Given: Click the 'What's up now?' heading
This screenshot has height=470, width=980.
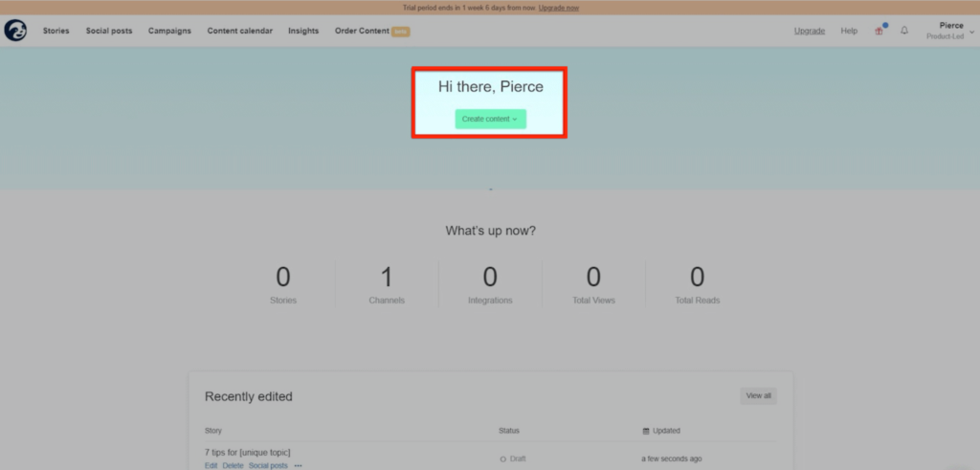Looking at the screenshot, I should click(491, 231).
